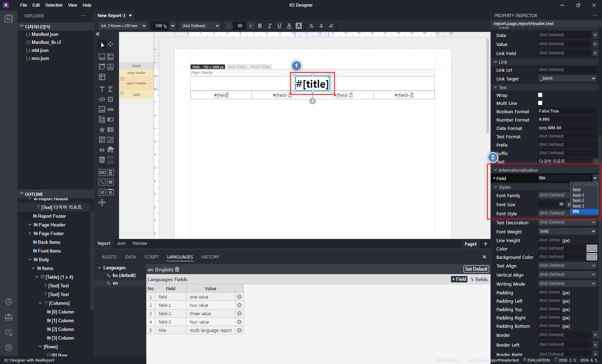Open the paper size dropdown
Viewport: 602px width, 364px height.
(123, 26)
